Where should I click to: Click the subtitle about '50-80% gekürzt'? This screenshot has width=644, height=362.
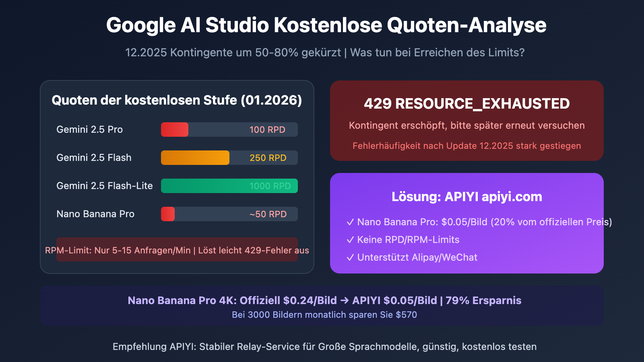(325, 53)
